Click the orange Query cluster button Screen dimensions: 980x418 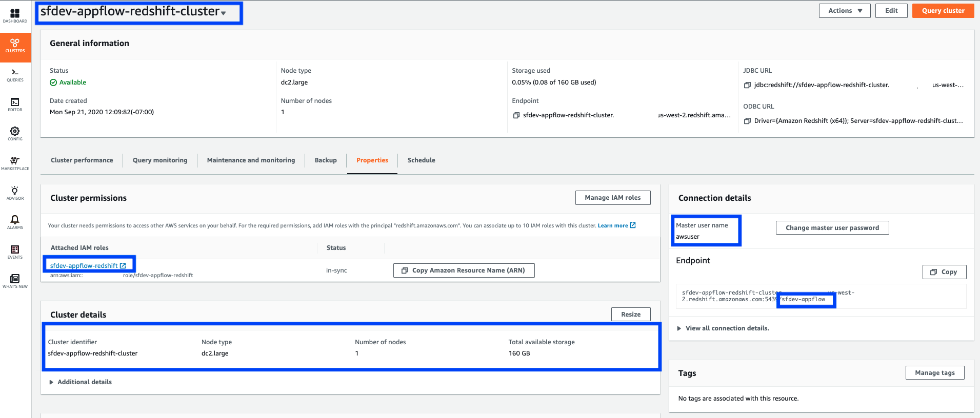(943, 11)
